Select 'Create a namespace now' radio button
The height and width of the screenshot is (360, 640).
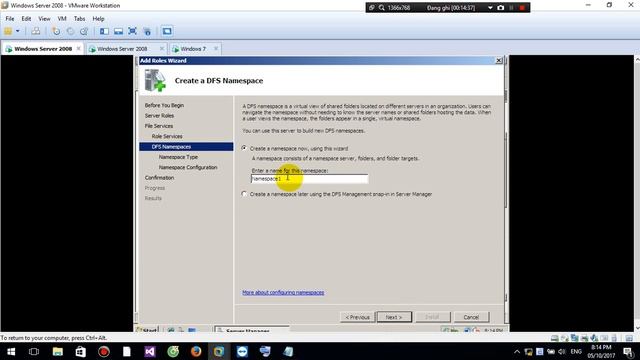click(x=244, y=148)
